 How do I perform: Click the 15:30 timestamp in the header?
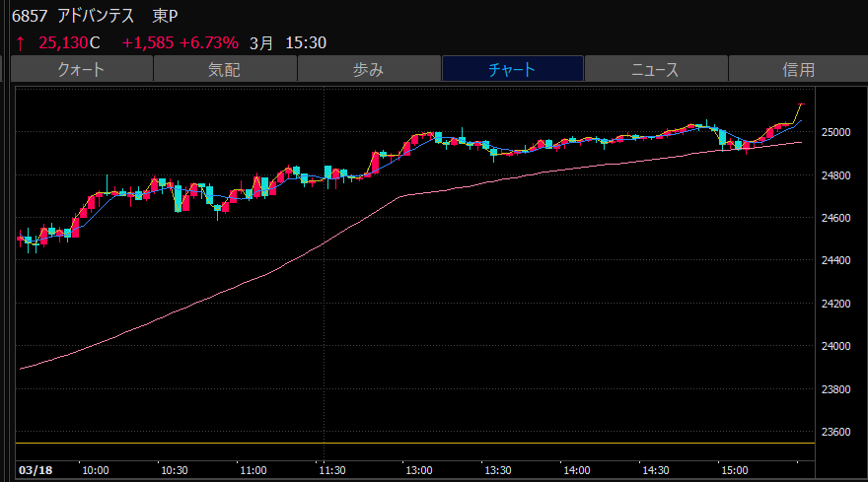click(306, 43)
